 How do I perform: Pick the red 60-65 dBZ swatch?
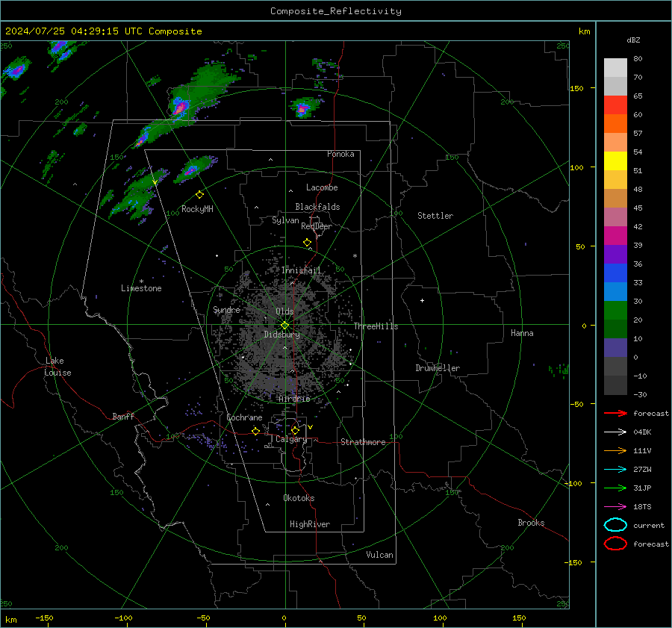(x=615, y=105)
